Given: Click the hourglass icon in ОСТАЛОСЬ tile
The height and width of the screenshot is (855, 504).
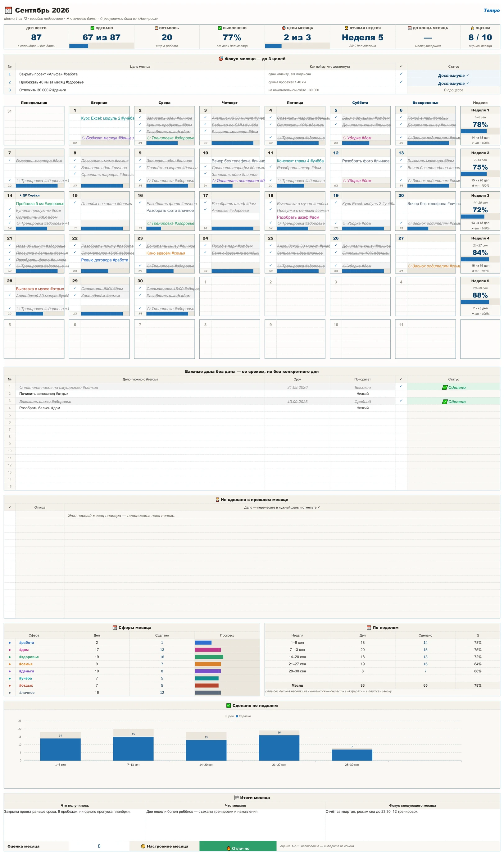Looking at the screenshot, I should [x=157, y=28].
